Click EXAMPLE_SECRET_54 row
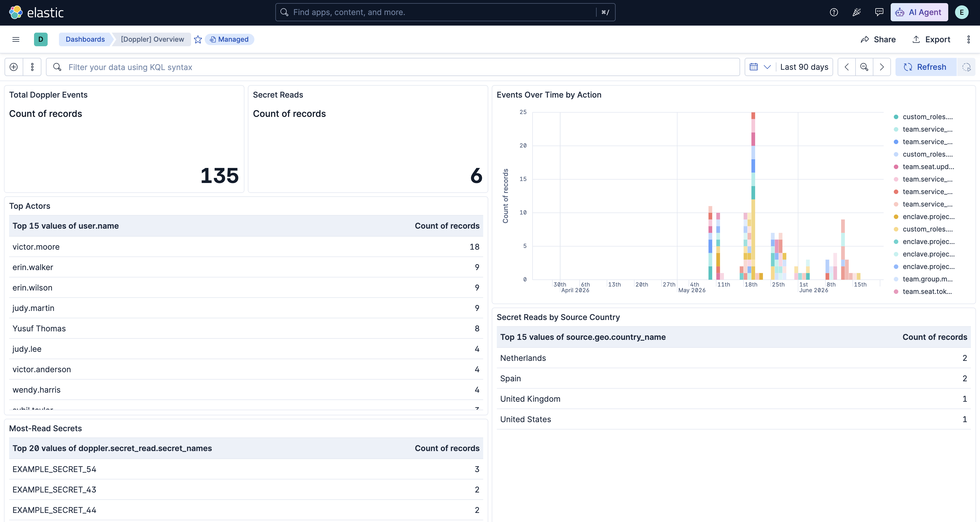This screenshot has height=522, width=980. [246, 469]
